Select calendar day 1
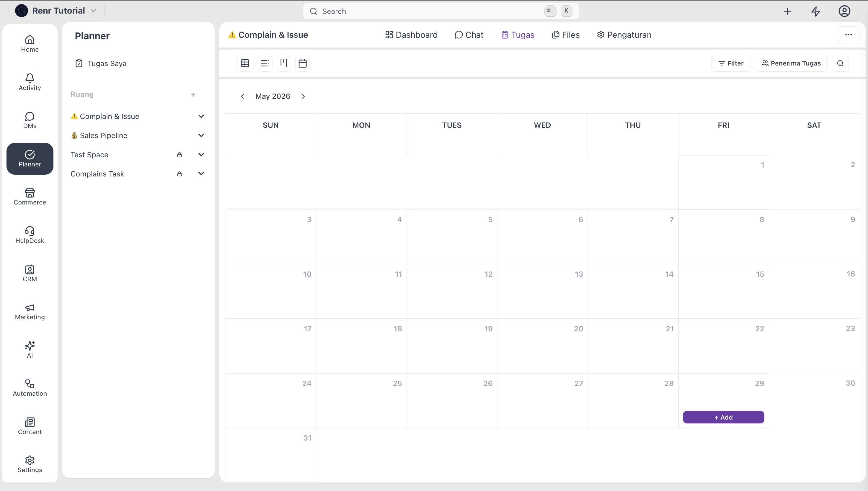 tap(724, 182)
